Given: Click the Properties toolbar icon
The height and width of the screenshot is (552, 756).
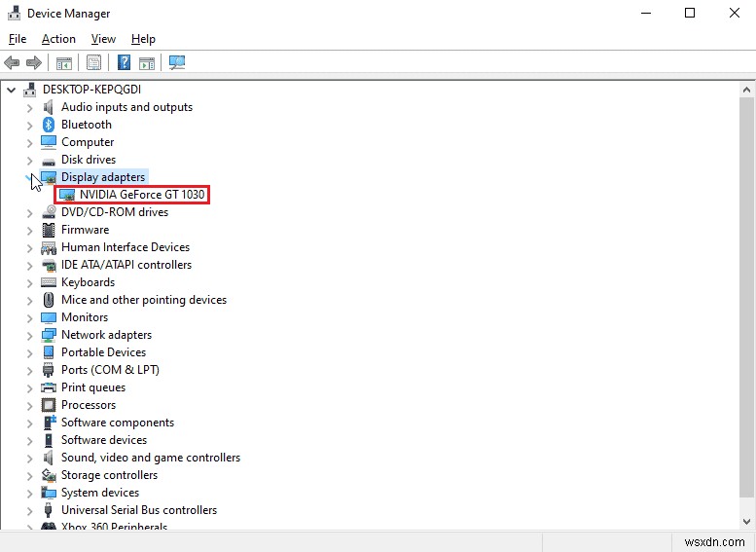Looking at the screenshot, I should [93, 62].
